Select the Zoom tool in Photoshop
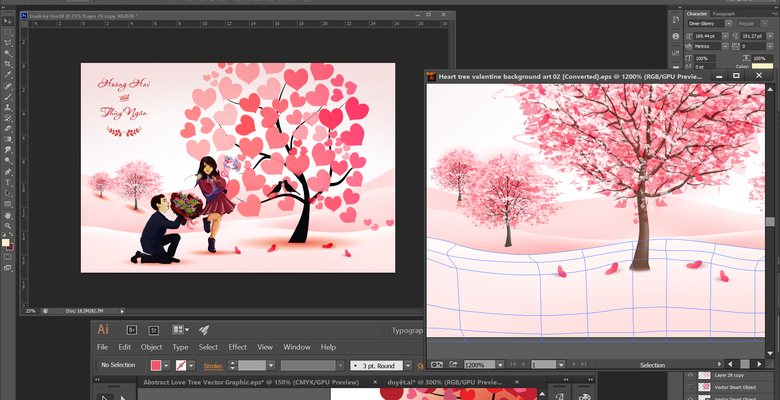The image size is (780, 400). [8, 226]
